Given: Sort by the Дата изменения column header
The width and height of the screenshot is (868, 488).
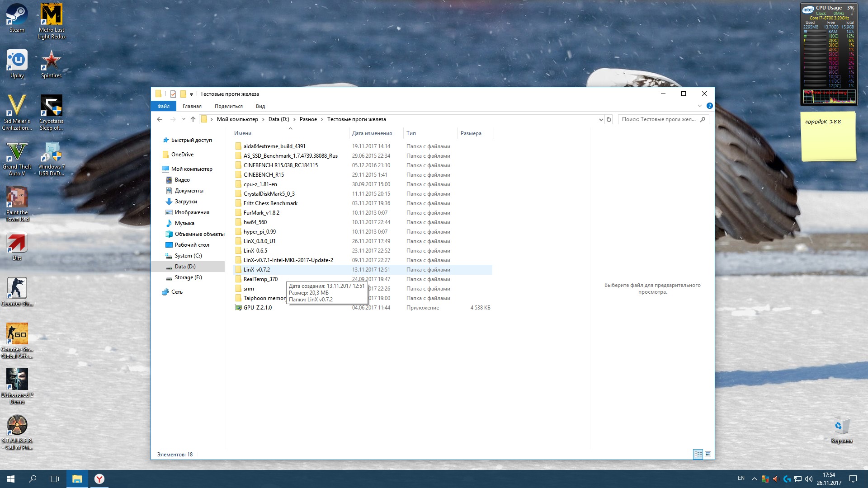Looking at the screenshot, I should [x=372, y=133].
